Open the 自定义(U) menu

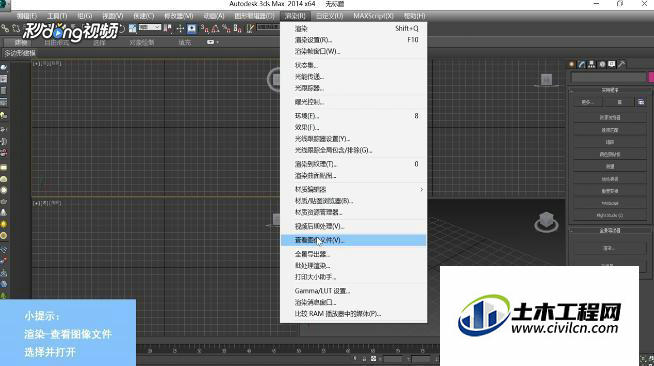(330, 16)
